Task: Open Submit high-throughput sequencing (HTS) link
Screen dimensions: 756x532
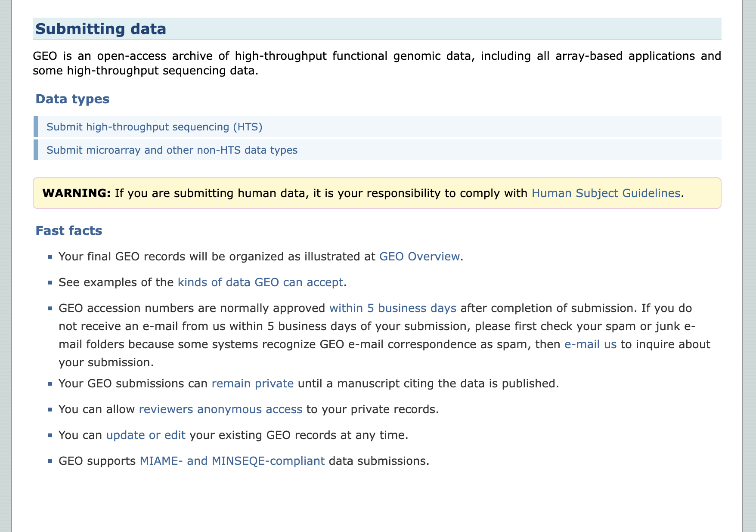Action: (154, 127)
